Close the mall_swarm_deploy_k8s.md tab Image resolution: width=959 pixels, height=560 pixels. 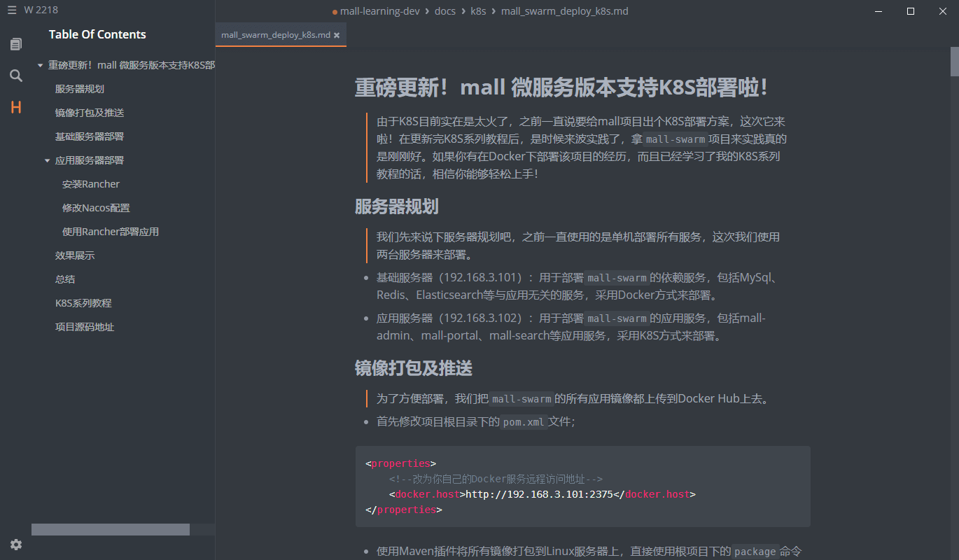pos(337,35)
